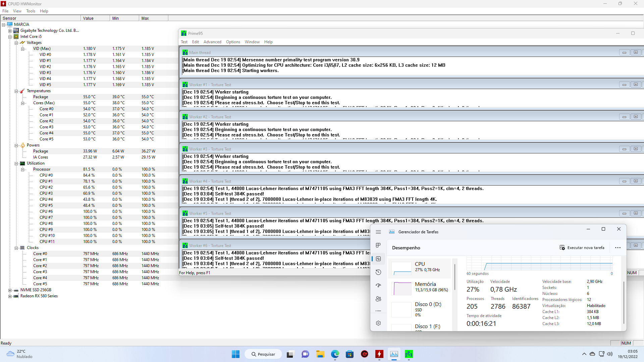This screenshot has height=362, width=644.
Task: Minimize the Main thread child window
Action: [624, 52]
